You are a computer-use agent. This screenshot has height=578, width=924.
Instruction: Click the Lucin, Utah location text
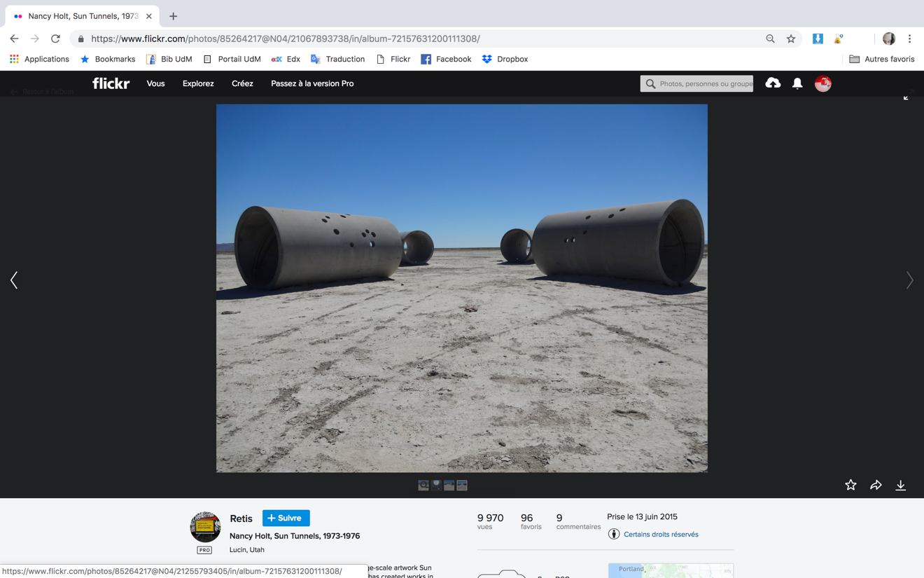(x=247, y=550)
